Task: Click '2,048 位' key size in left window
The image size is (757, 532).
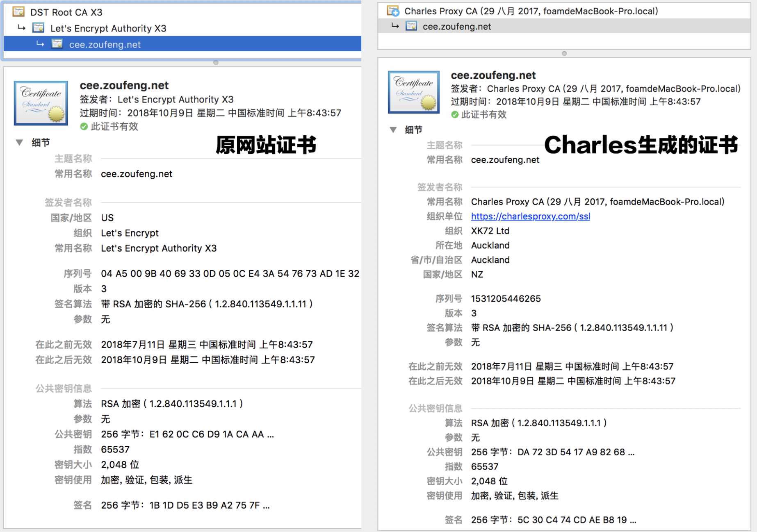Action: pyautogui.click(x=120, y=465)
